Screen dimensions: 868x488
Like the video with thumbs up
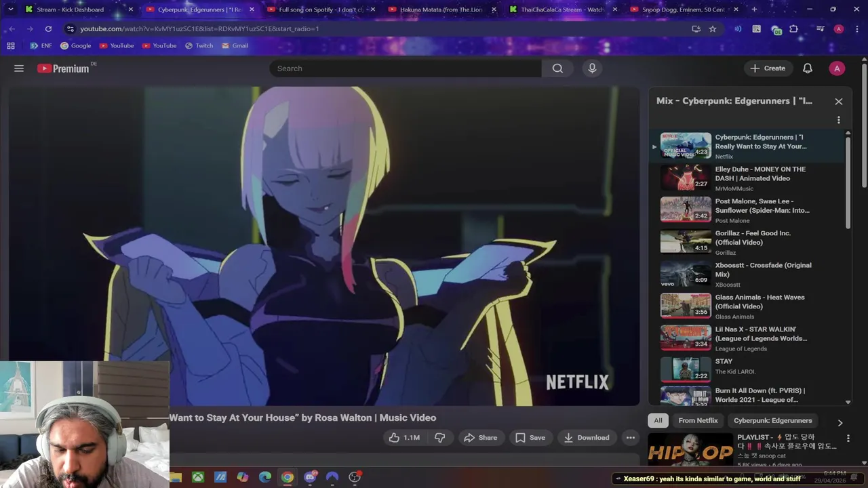[404, 438]
